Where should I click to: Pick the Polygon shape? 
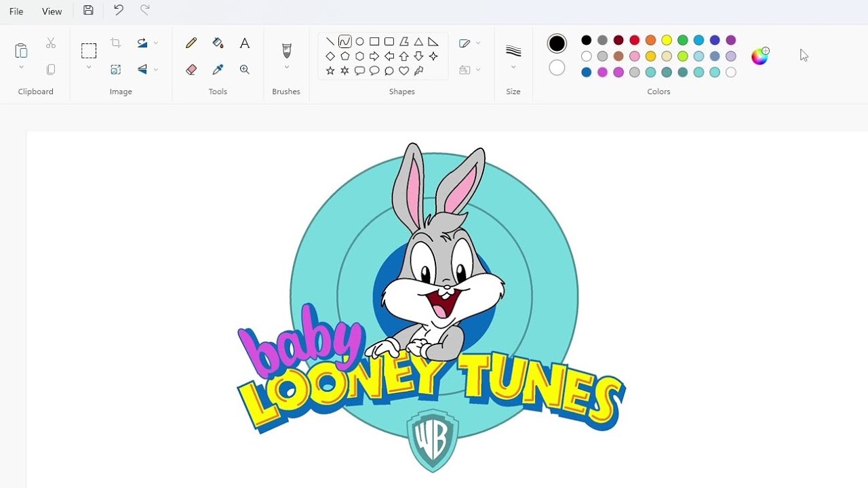[404, 41]
